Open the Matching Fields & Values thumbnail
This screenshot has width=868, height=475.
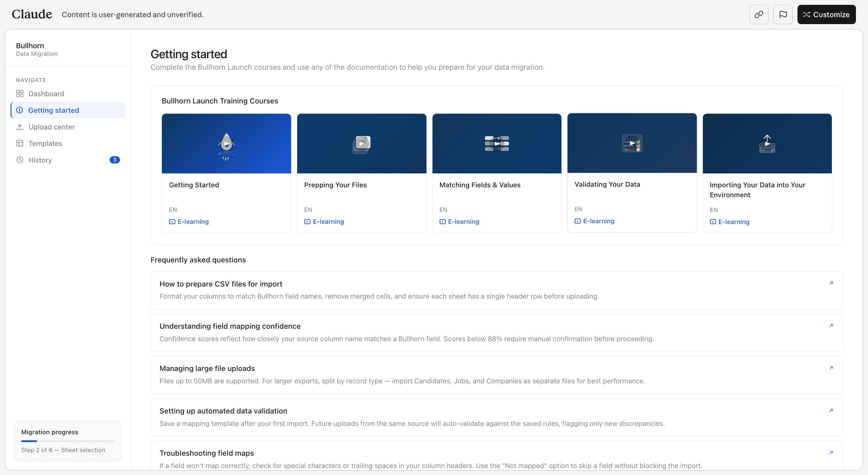(497, 144)
